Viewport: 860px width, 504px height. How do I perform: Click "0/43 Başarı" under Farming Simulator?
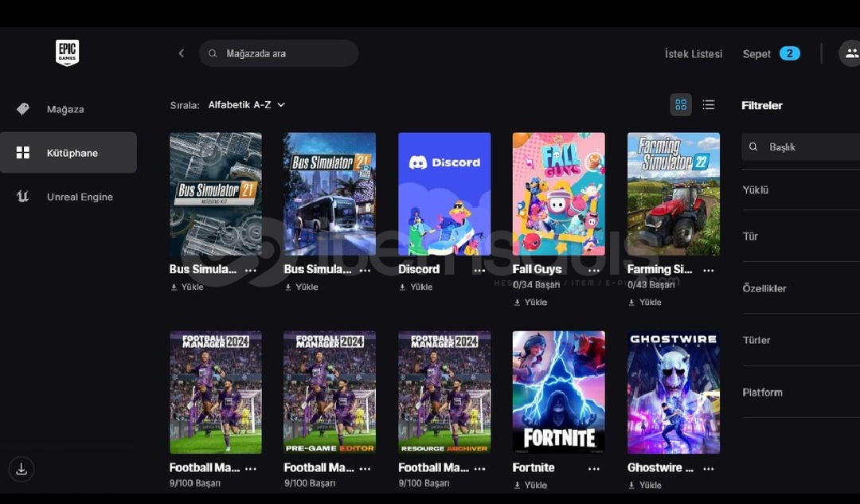[x=651, y=284]
